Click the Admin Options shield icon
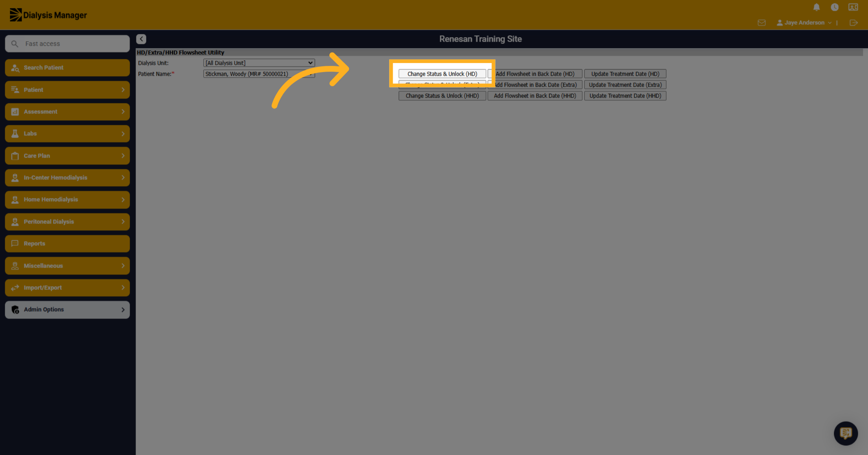The height and width of the screenshot is (455, 868). tap(15, 309)
